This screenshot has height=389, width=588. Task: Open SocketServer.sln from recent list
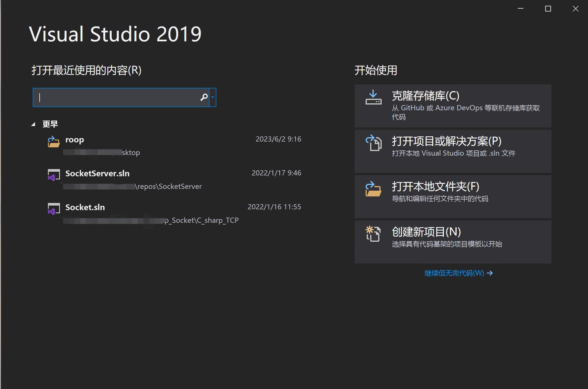click(x=174, y=180)
